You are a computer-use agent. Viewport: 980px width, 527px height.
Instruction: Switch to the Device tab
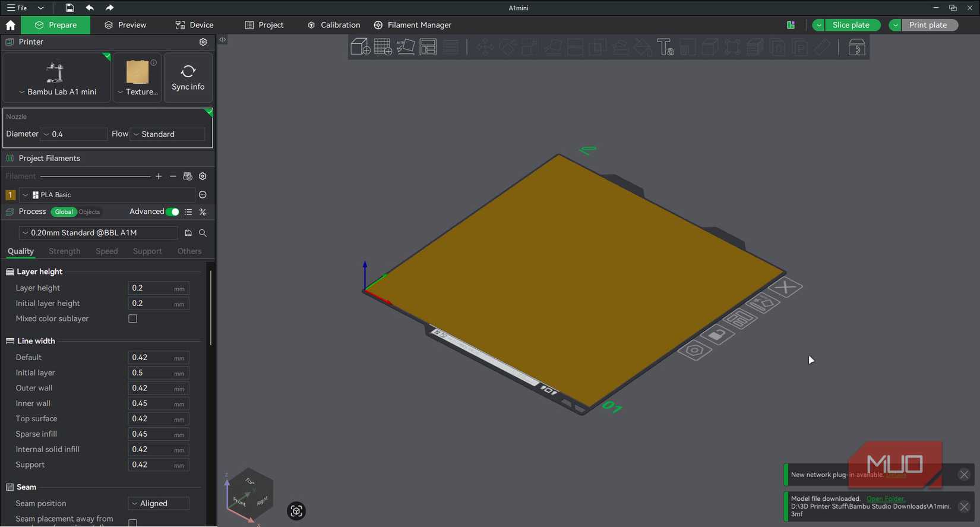point(194,25)
